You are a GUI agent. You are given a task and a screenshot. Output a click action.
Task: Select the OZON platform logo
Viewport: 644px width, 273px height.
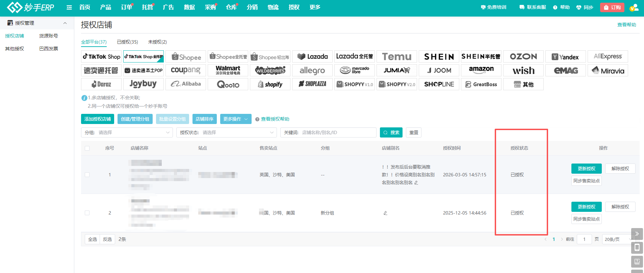[523, 56]
